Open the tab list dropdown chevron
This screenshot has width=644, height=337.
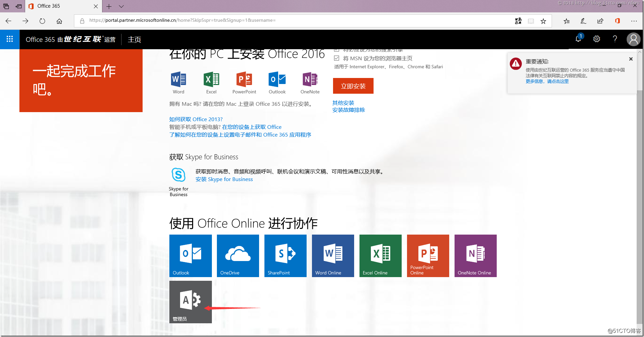(121, 6)
